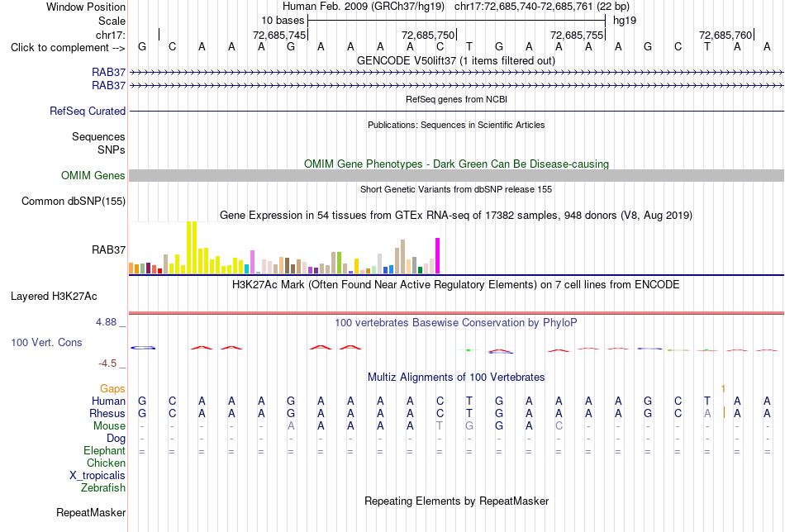The image size is (785, 532).
Task: Click the 72,685,745 ruler position
Action: coord(278,35)
